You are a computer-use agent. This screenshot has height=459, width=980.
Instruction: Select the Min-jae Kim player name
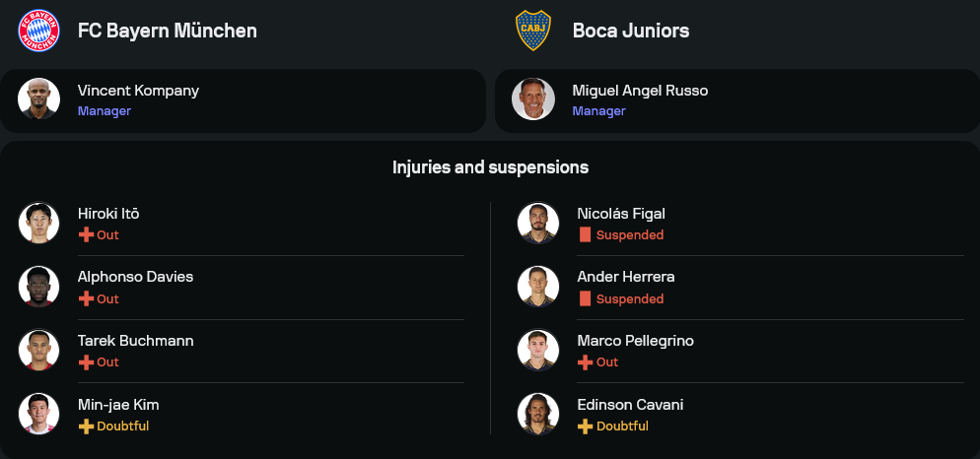[118, 405]
